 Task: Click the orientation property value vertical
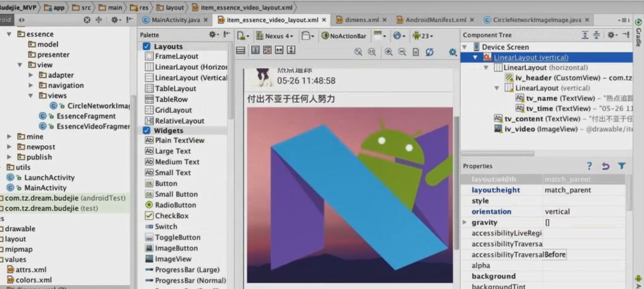point(557,212)
